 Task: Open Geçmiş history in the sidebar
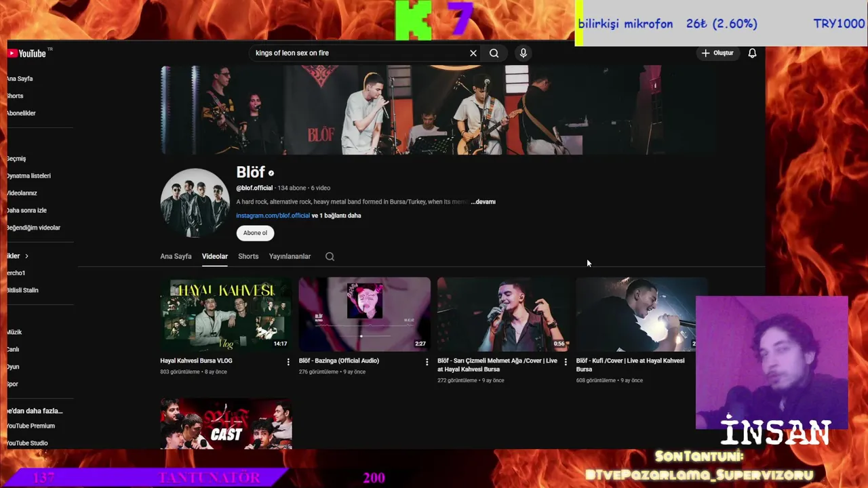pyautogui.click(x=16, y=159)
